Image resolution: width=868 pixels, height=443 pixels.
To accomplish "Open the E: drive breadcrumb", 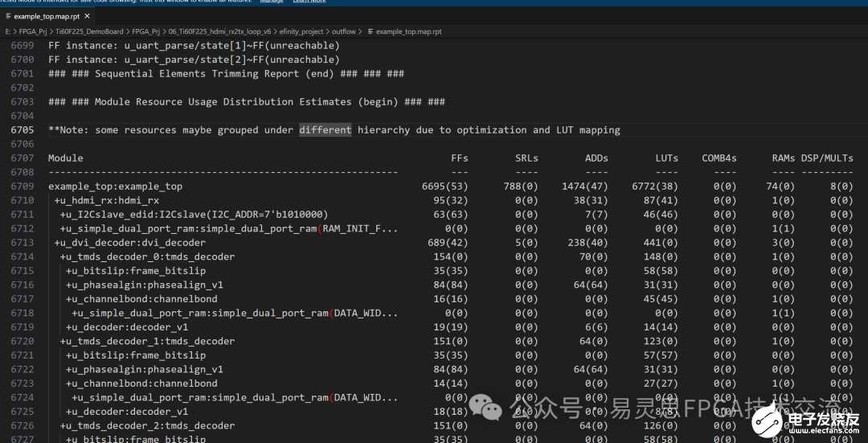I will (8, 31).
